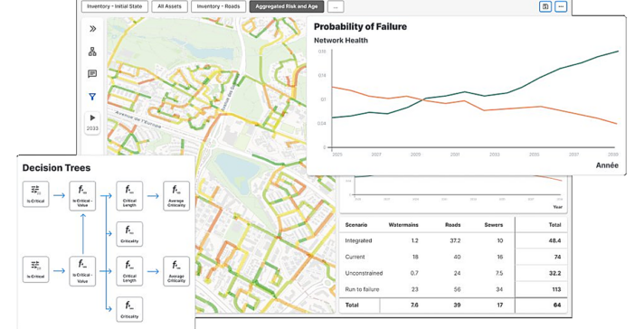Click the Probability of Failure chart title

(360, 27)
